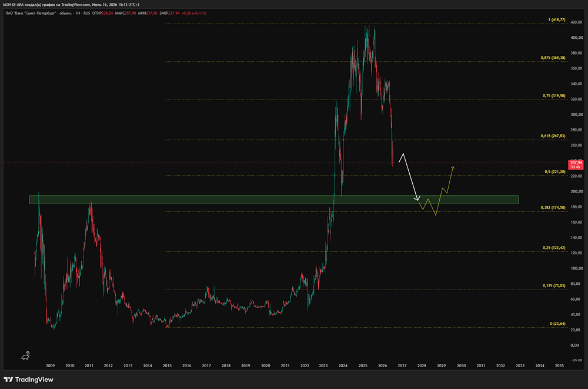Screen dimensions: 588x389
Task: Click the 2024 year on time axis
Action: 343,365
